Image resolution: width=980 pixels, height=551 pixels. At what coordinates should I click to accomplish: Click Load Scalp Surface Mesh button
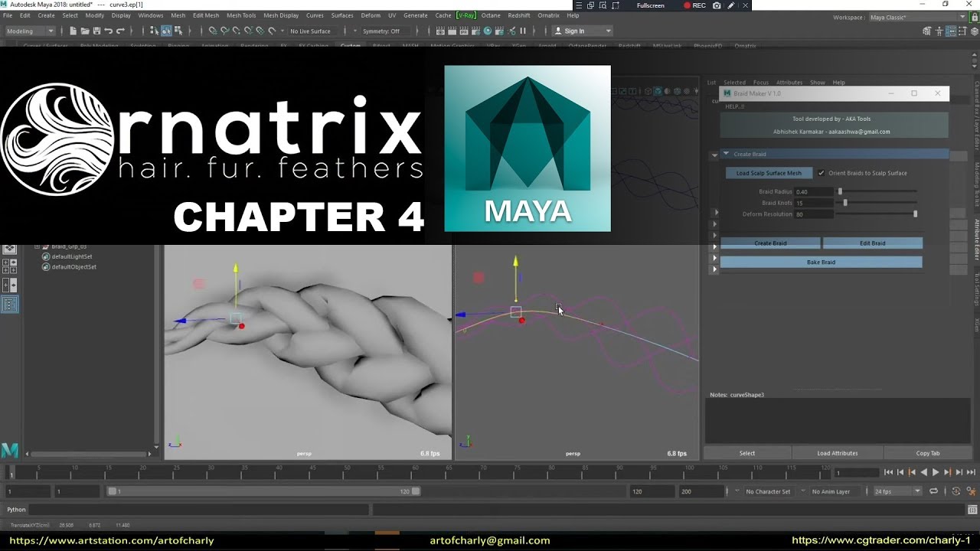pyautogui.click(x=769, y=173)
